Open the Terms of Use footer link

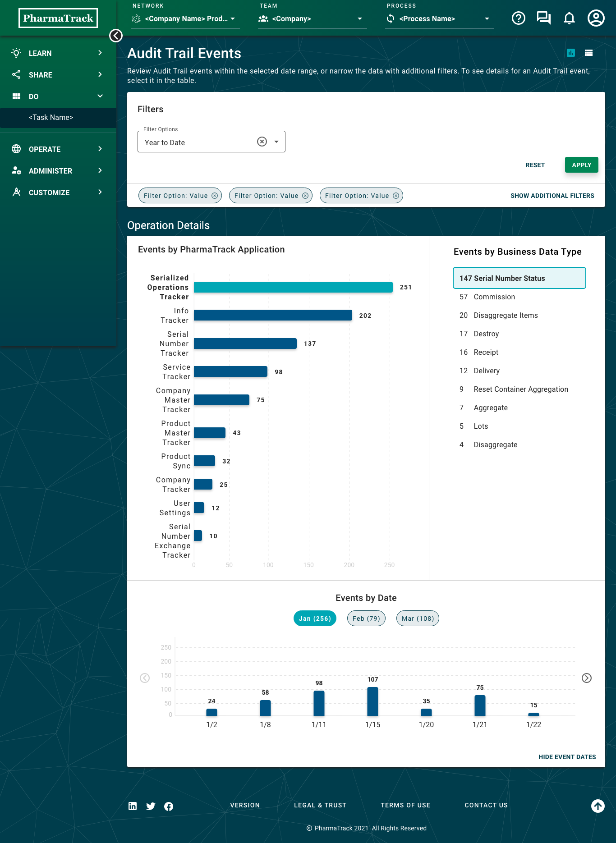tap(405, 805)
